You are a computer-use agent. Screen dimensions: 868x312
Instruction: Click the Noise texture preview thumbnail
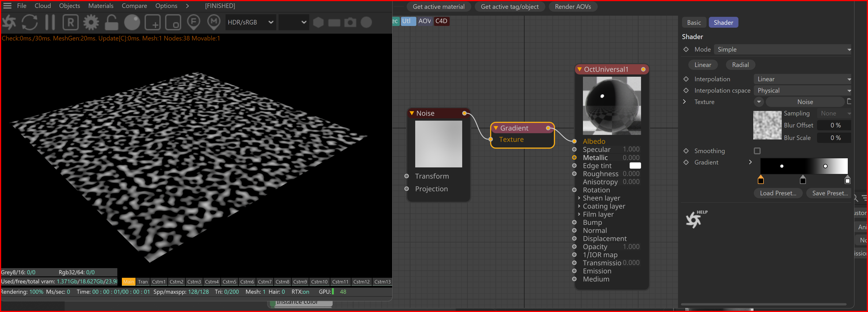click(x=767, y=125)
